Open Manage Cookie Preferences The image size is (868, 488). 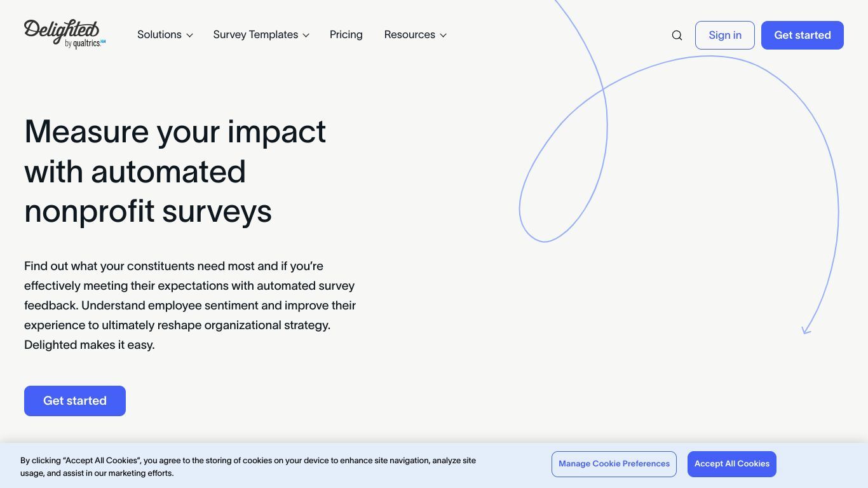pos(614,464)
